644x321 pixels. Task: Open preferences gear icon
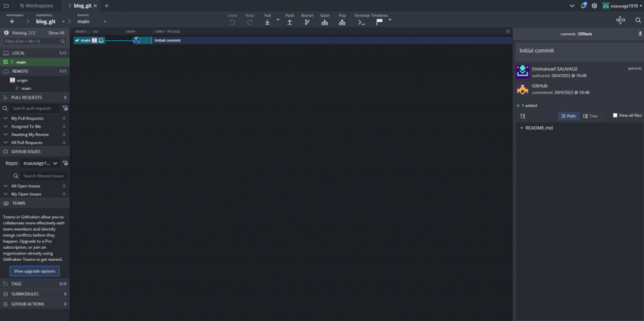(x=594, y=6)
